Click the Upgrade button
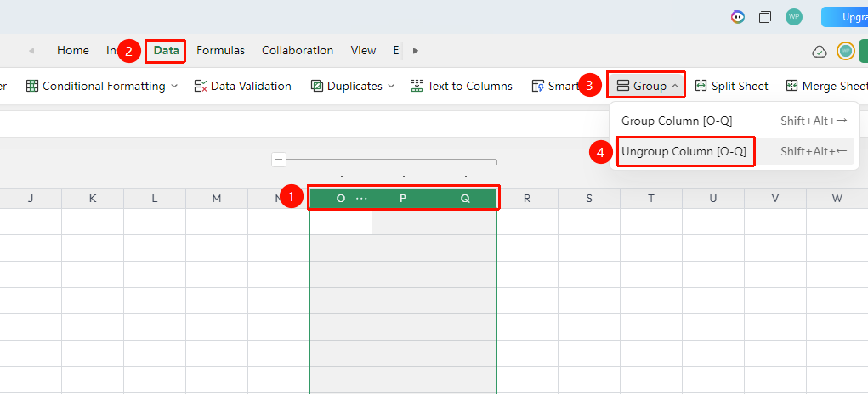The image size is (868, 394). tap(844, 17)
